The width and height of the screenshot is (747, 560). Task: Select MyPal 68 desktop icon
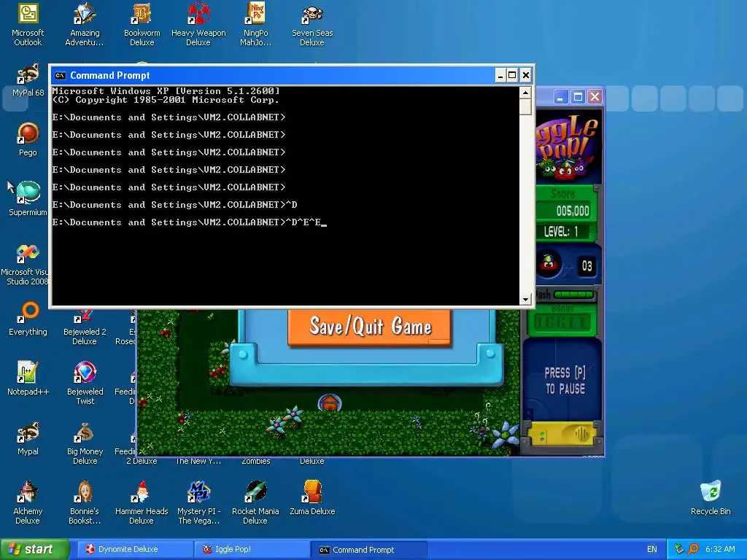click(x=28, y=80)
